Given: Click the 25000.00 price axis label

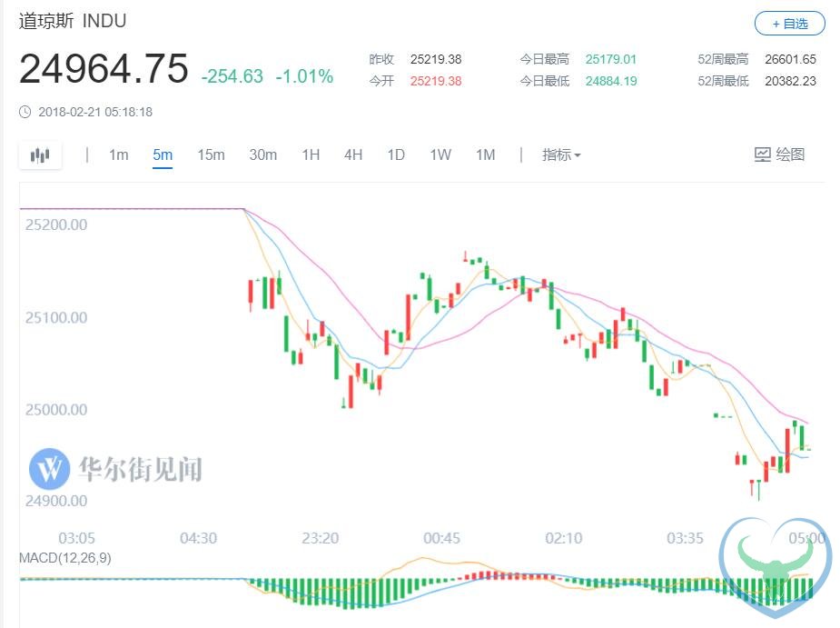Looking at the screenshot, I should pos(56,410).
